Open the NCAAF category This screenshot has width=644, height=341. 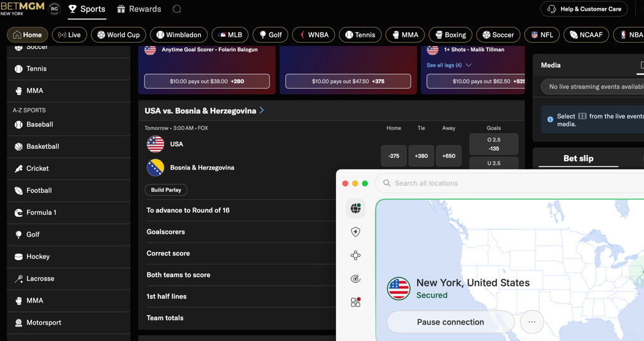(x=586, y=35)
